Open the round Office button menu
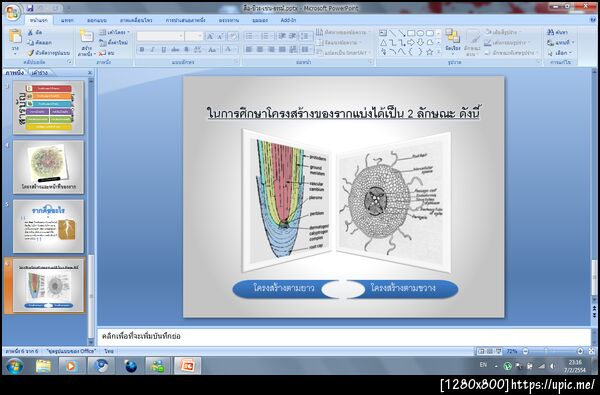600x395 pixels. tap(13, 12)
